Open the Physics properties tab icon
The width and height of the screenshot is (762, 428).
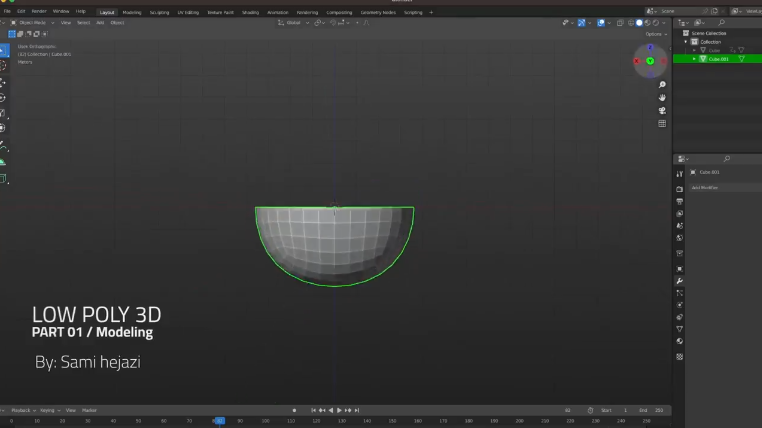click(679, 305)
